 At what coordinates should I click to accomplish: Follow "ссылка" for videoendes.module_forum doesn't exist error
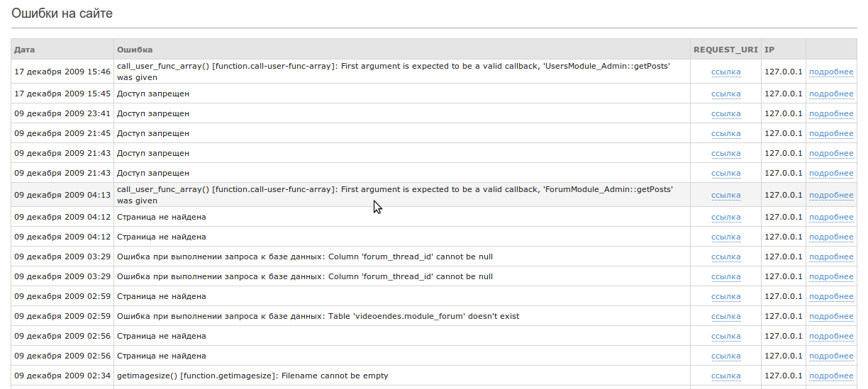tap(725, 316)
